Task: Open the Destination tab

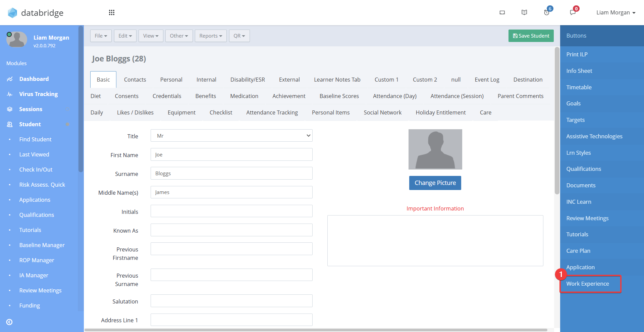Action: click(x=528, y=80)
